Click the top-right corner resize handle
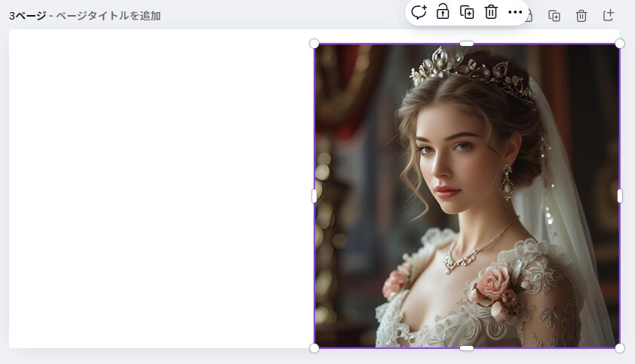This screenshot has height=364, width=635. pos(620,43)
